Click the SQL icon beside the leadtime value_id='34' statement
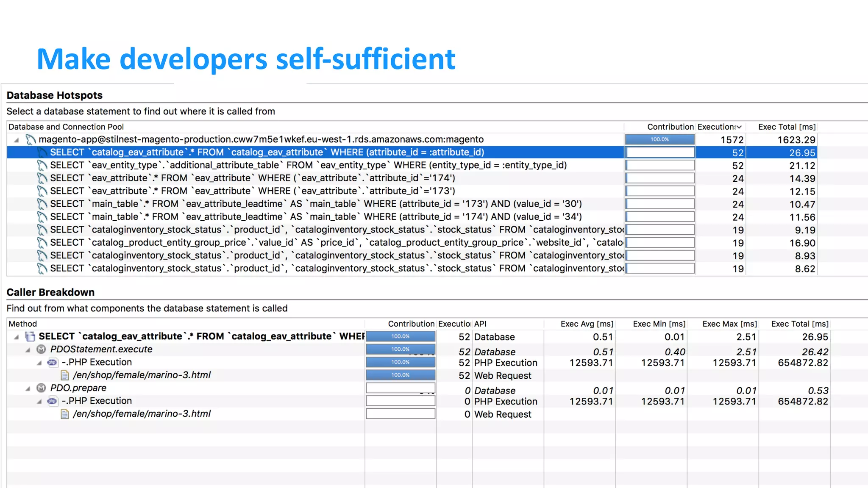Viewport: 868px width, 488px height. (42, 217)
